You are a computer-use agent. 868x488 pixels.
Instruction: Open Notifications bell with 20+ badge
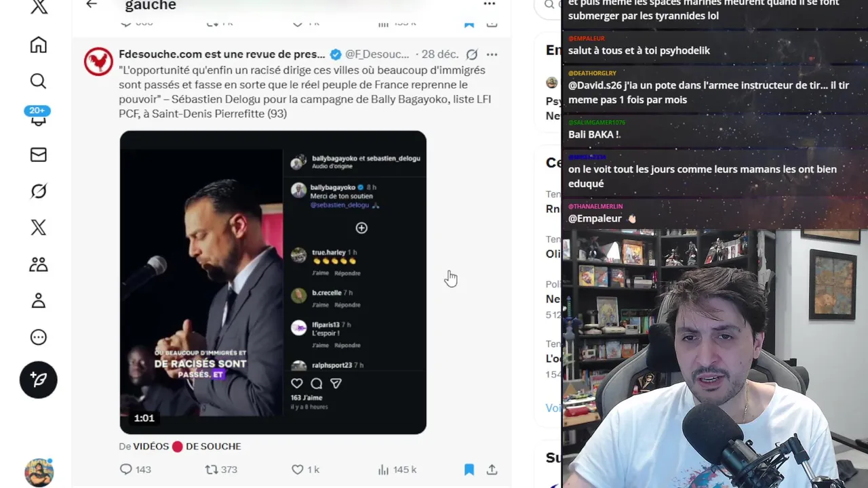(x=38, y=116)
